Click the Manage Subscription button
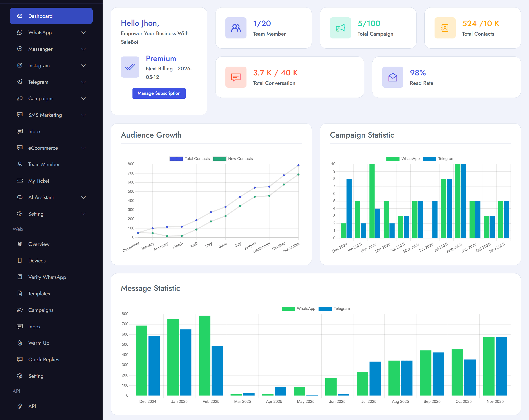This screenshot has width=529, height=420. (x=159, y=93)
